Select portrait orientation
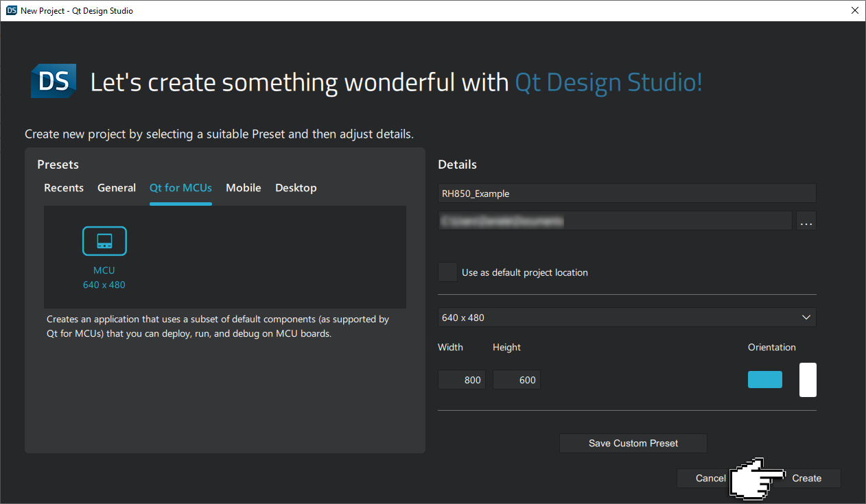The width and height of the screenshot is (866, 504). pyautogui.click(x=808, y=379)
